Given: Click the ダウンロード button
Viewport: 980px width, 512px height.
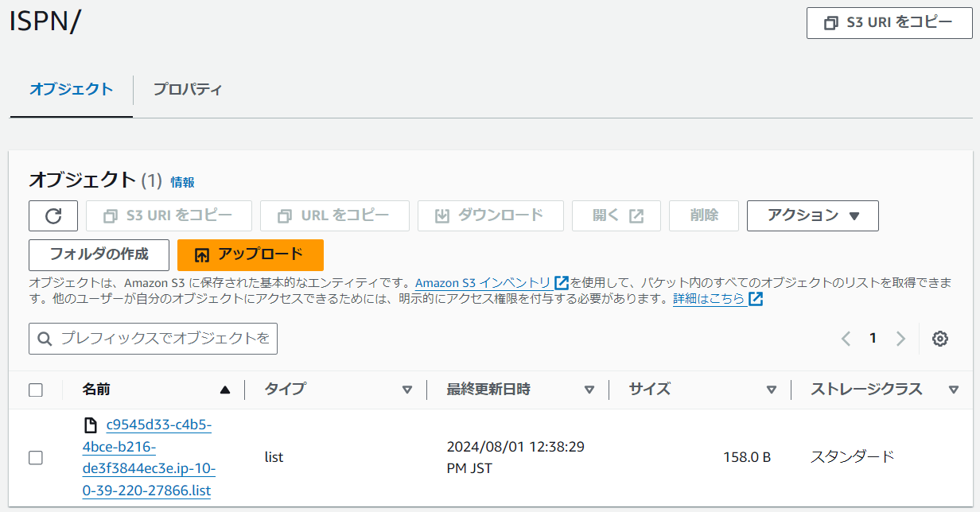Looking at the screenshot, I should (491, 215).
